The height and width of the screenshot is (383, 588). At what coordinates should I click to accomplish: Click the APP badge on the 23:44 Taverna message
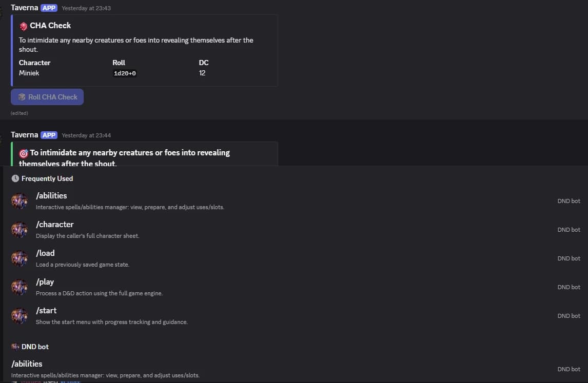tap(49, 135)
